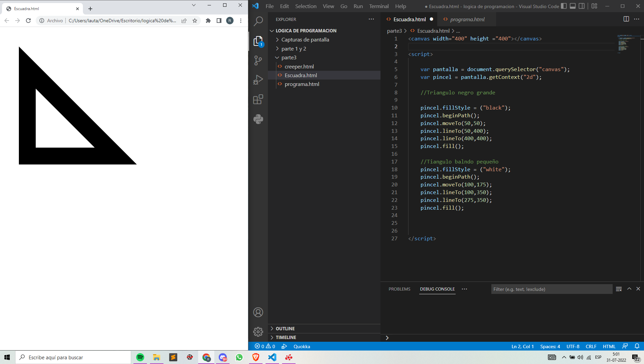Open Chrome profile avatar R
644x364 pixels.
(x=230, y=21)
